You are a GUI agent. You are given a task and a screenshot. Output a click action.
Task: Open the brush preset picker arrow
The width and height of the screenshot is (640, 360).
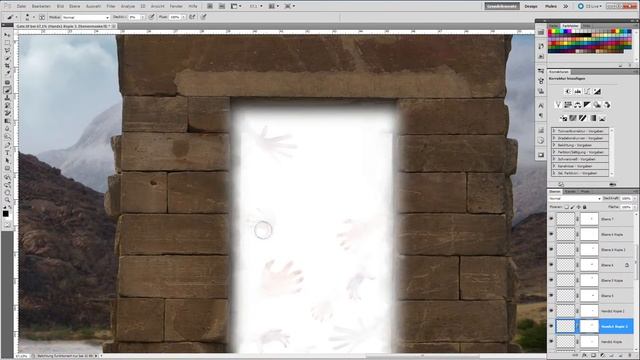click(x=33, y=17)
